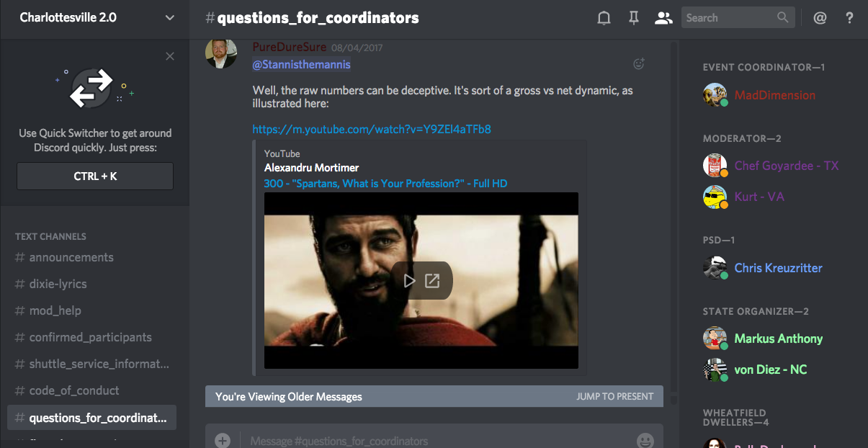Image resolution: width=868 pixels, height=448 pixels.
Task: Click Jump To Present
Action: (x=614, y=396)
